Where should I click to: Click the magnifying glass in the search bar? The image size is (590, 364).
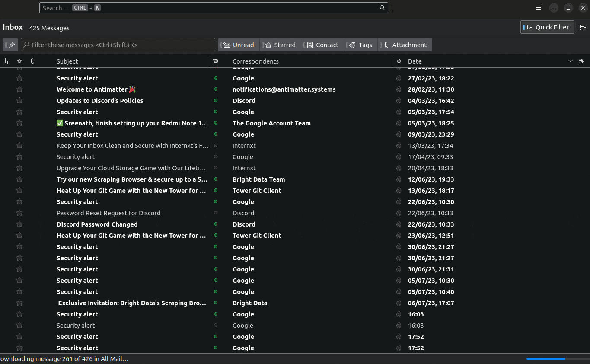(x=382, y=7)
